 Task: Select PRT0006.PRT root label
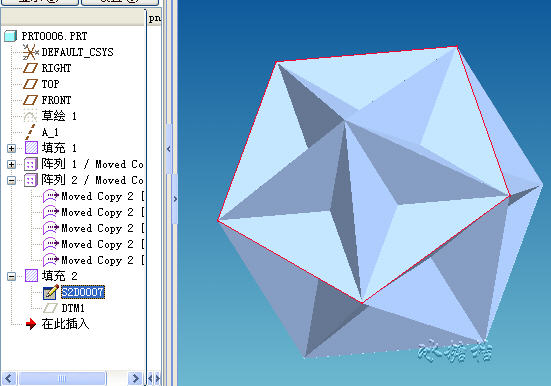tap(54, 36)
